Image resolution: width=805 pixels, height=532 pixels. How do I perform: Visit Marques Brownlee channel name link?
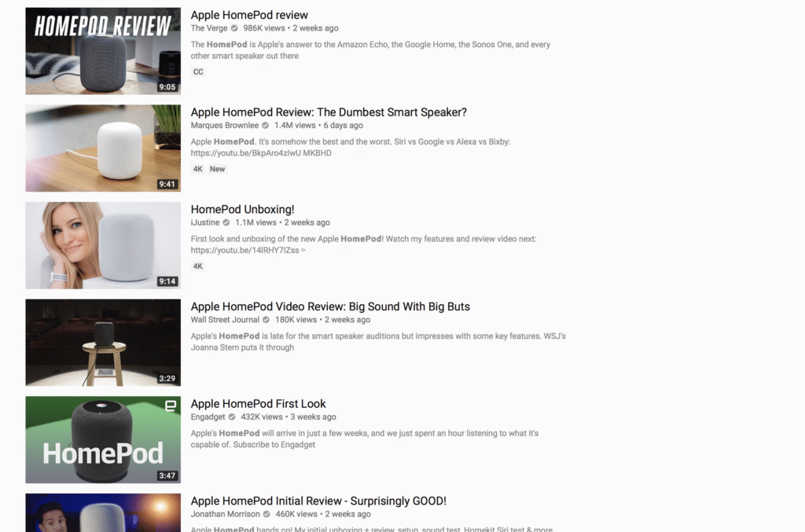pos(225,125)
